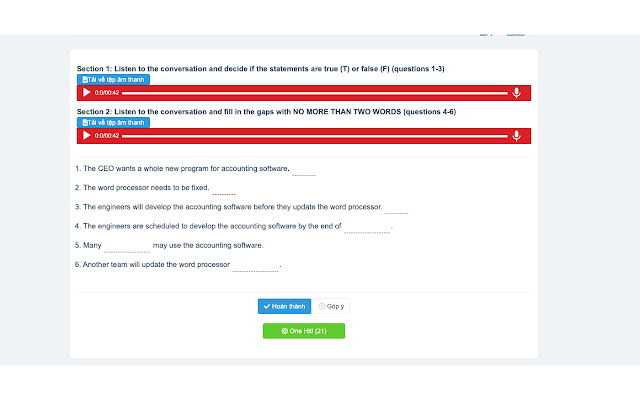Click text 'may use the accounting software'
Image resolution: width=640 pixels, height=400 pixels.
(208, 245)
